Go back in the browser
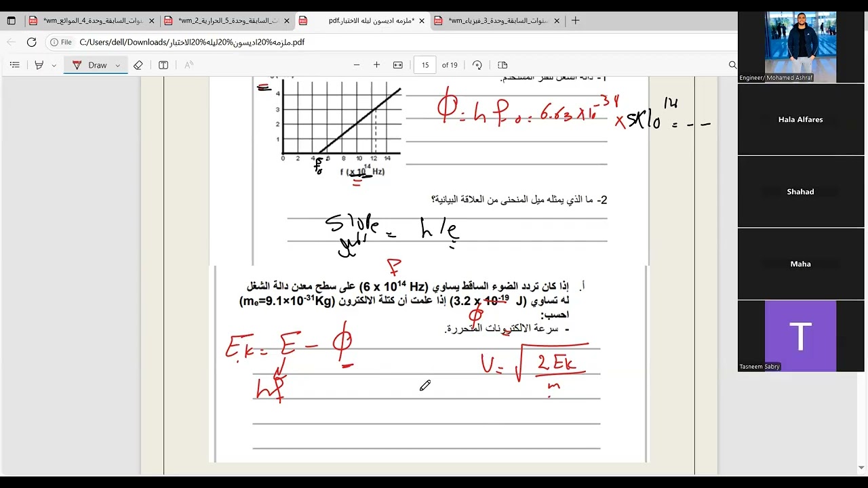Image resolution: width=868 pixels, height=488 pixels. pyautogui.click(x=11, y=42)
